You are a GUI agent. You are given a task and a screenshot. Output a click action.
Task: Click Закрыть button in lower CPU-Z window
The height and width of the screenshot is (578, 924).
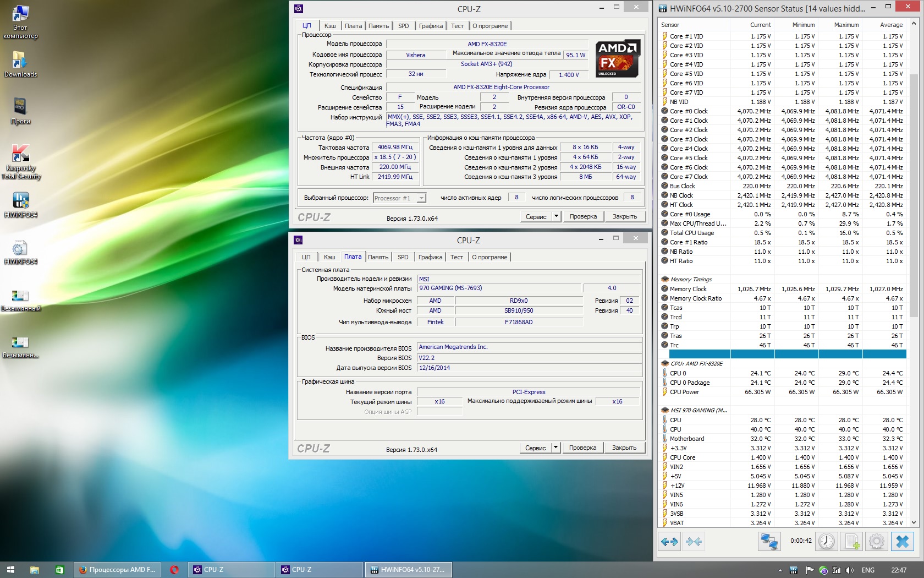pyautogui.click(x=624, y=448)
